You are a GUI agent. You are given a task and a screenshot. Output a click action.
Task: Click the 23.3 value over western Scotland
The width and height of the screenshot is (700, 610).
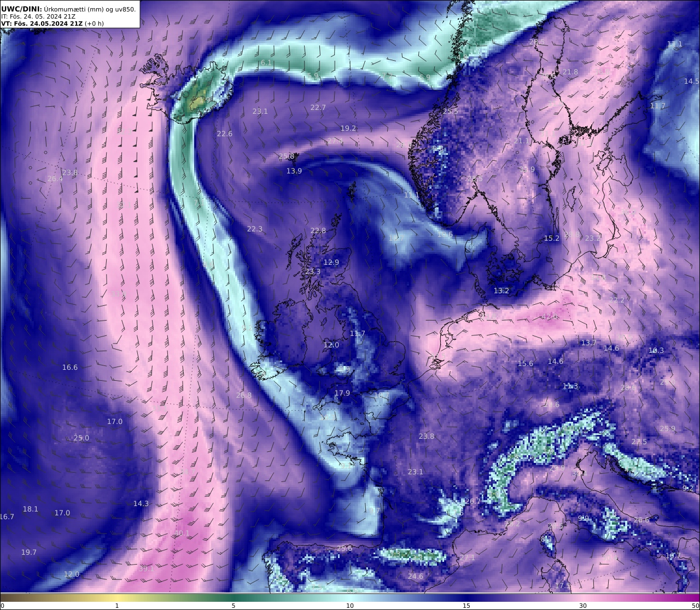(x=313, y=272)
